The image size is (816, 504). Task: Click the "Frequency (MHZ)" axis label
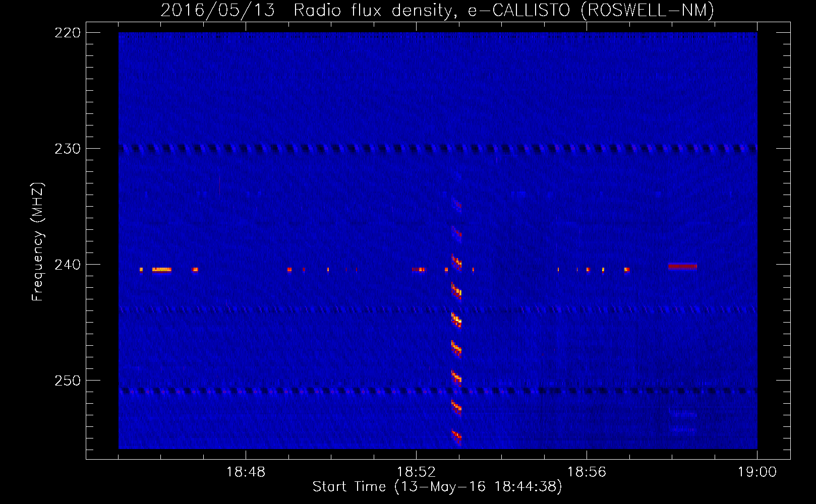pos(38,242)
